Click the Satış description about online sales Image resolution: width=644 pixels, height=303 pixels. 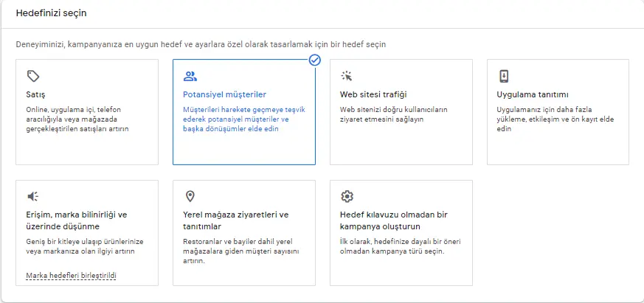77,119
